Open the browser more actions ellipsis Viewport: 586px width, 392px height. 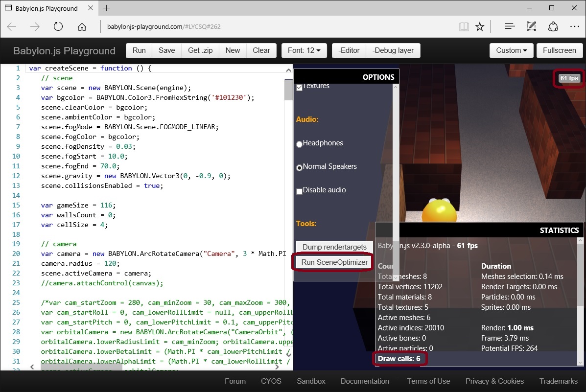574,26
